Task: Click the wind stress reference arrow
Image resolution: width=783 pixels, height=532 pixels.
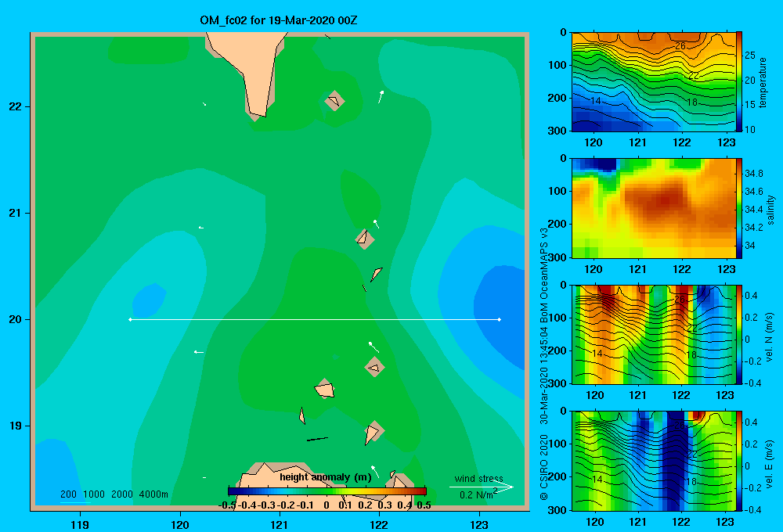Action: coord(482,487)
